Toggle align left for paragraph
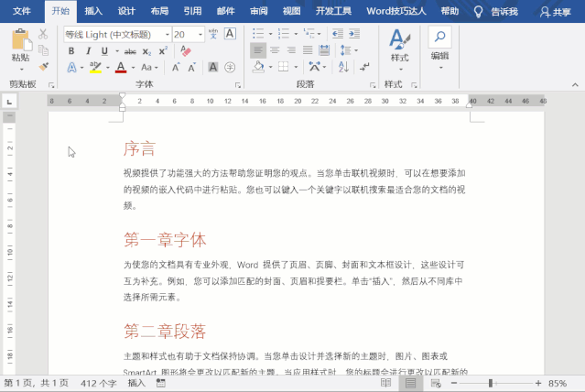Screen dimensions: 585x392 [258, 50]
